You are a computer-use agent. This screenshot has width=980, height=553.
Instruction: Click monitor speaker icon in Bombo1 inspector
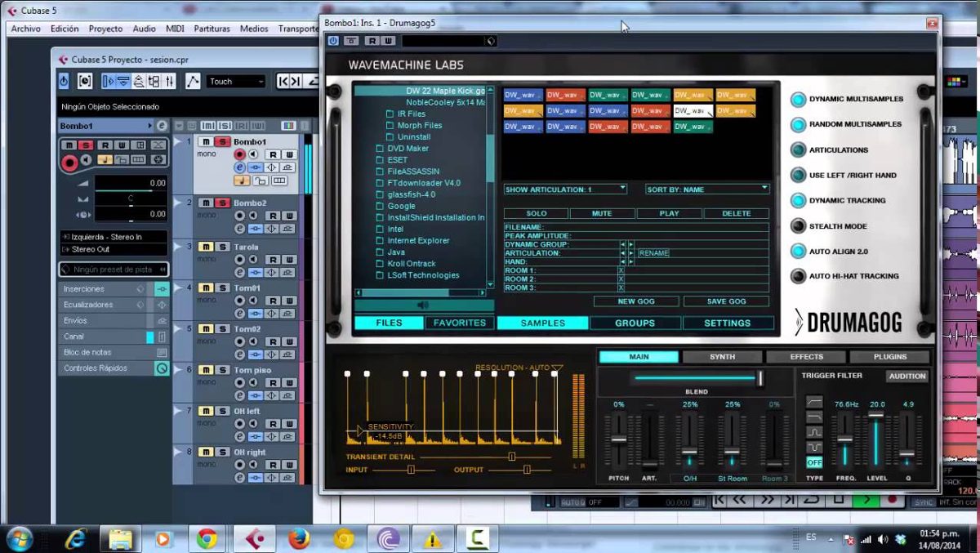(84, 159)
